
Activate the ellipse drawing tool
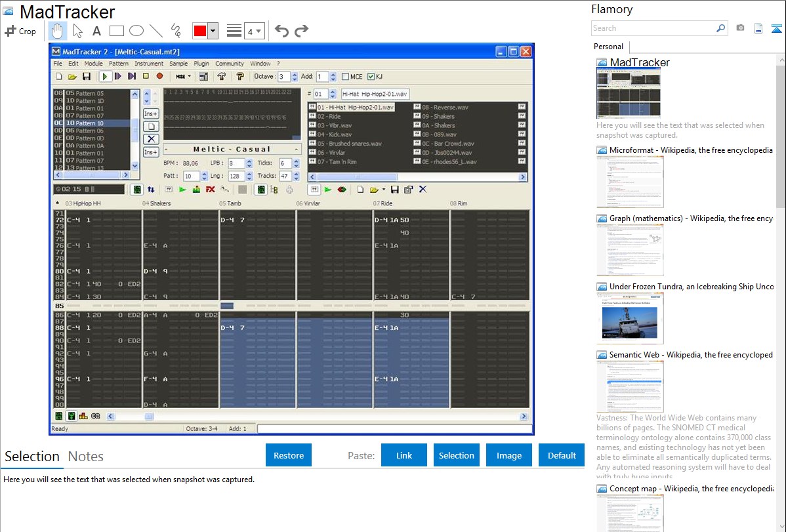(136, 31)
